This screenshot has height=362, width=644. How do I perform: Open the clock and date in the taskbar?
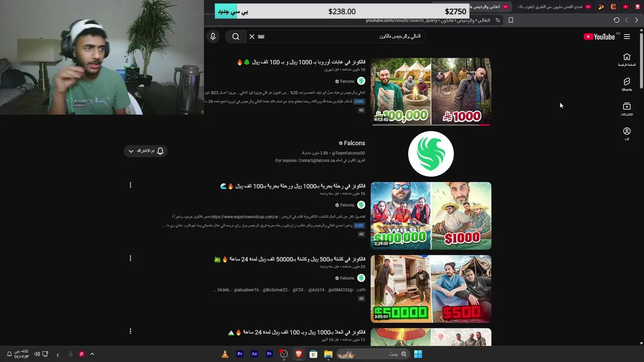pyautogui.click(x=22, y=354)
